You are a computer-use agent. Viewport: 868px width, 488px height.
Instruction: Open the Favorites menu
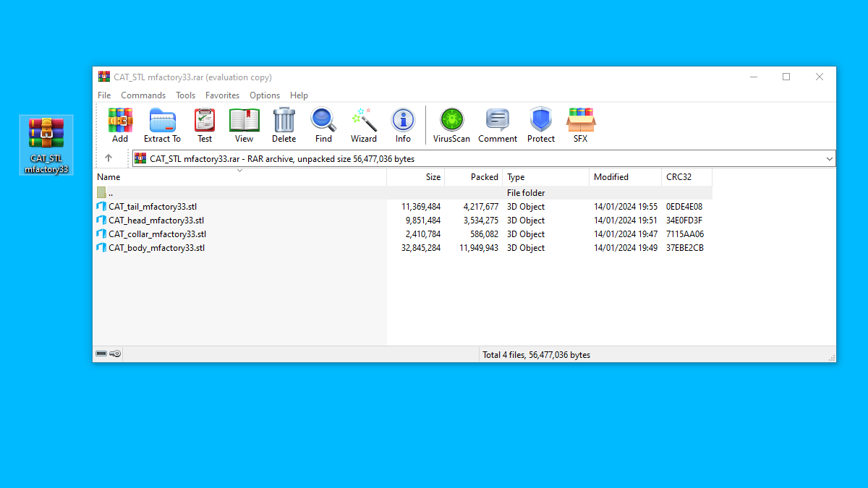pos(222,95)
